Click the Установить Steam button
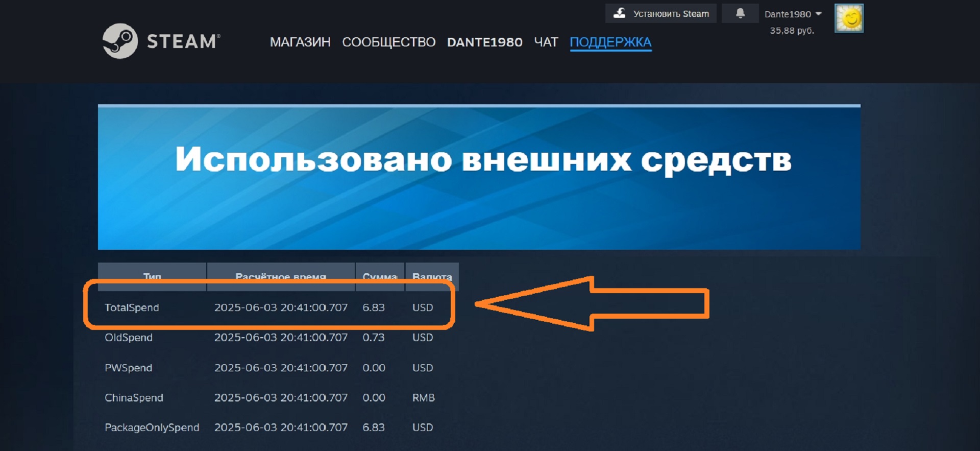The width and height of the screenshot is (980, 451). point(661,13)
